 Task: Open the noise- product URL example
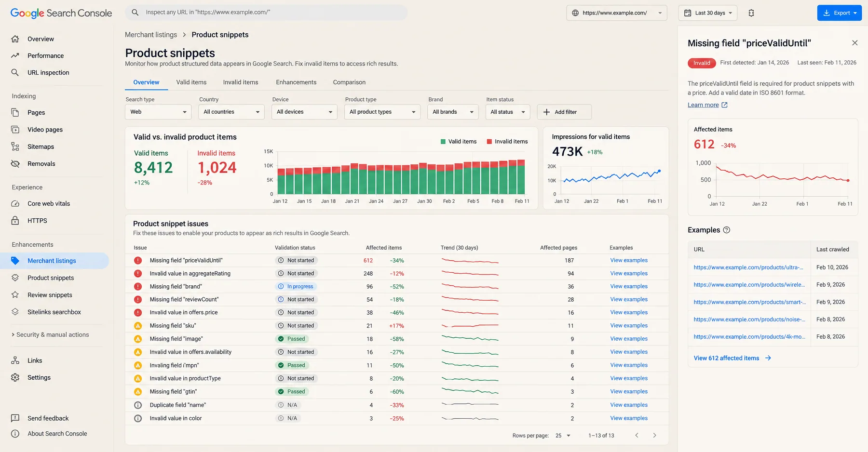click(x=749, y=319)
